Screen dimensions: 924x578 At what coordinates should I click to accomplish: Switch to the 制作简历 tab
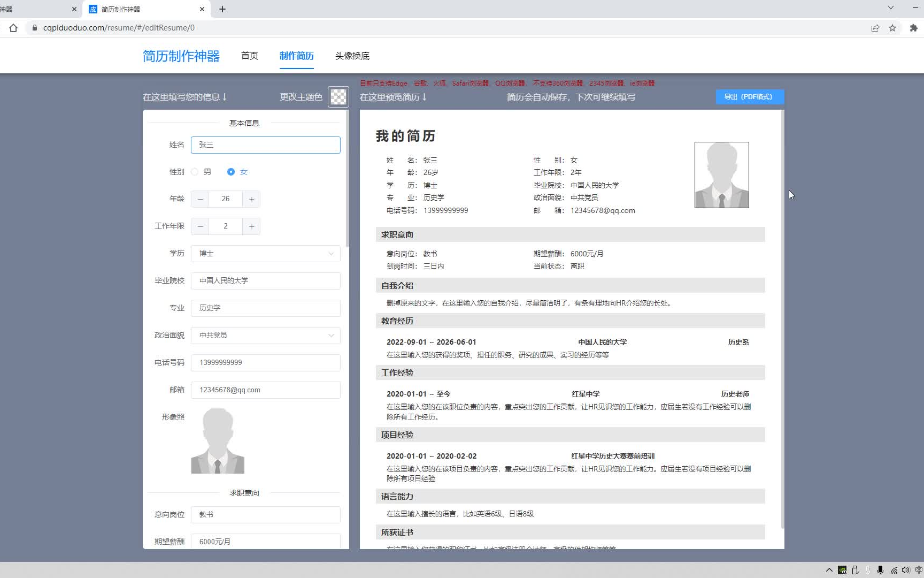pos(297,56)
